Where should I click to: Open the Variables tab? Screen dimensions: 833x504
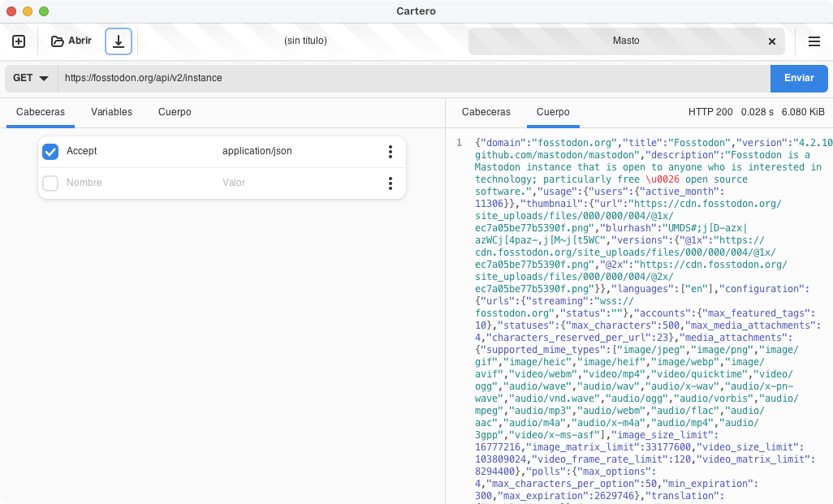[111, 112]
